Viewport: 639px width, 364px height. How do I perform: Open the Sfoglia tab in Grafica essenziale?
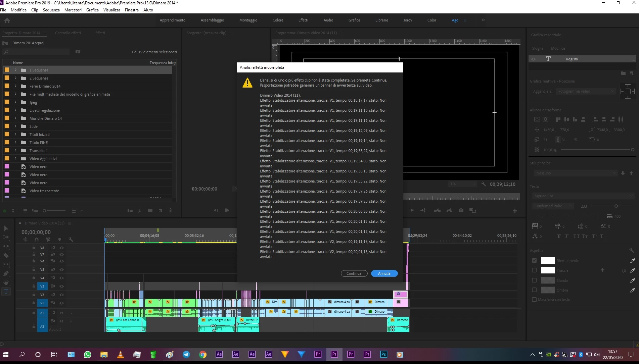click(537, 48)
